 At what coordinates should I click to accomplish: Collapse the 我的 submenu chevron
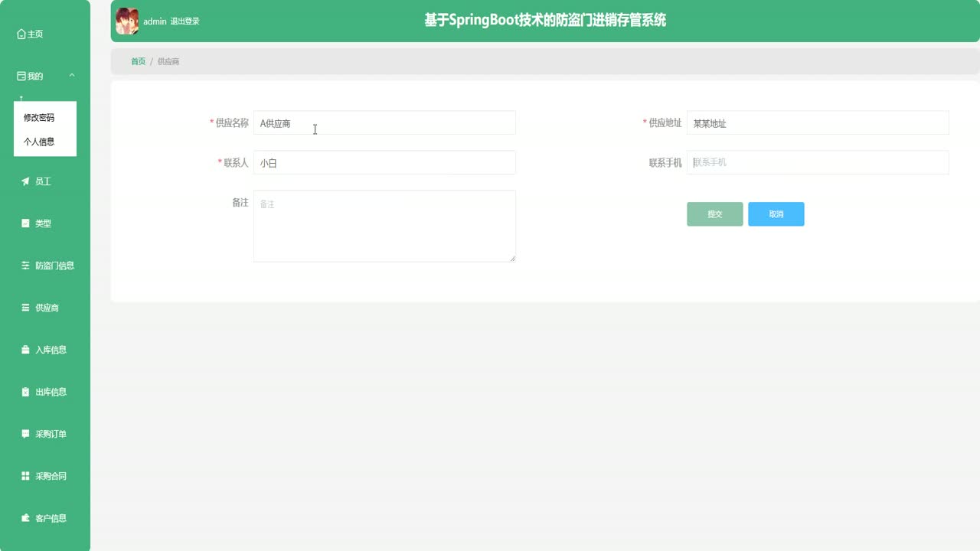(x=72, y=76)
